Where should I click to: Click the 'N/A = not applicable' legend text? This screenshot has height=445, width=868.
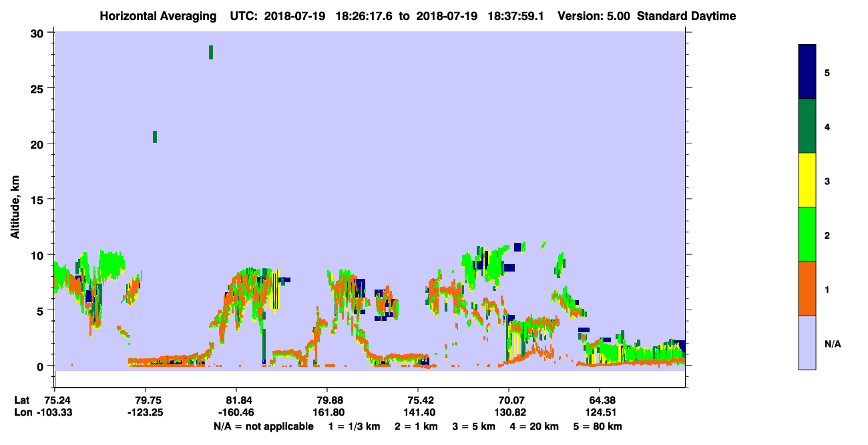point(263,426)
